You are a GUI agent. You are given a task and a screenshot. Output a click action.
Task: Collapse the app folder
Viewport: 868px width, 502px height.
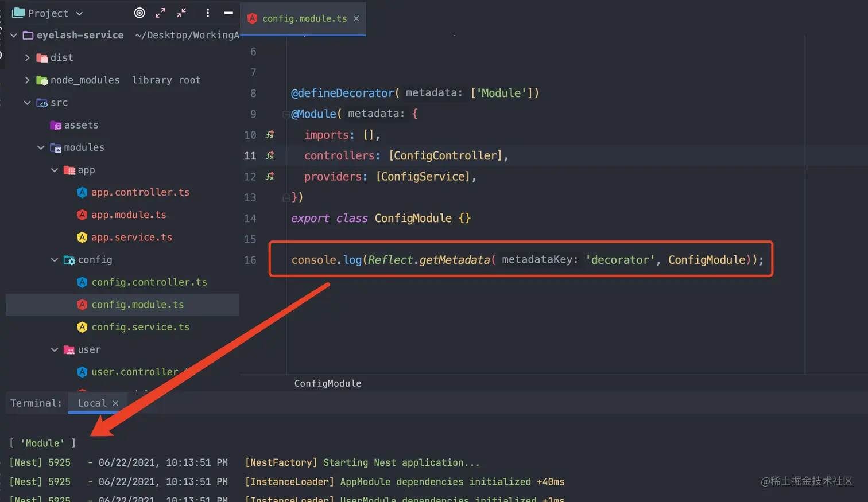[x=55, y=170]
